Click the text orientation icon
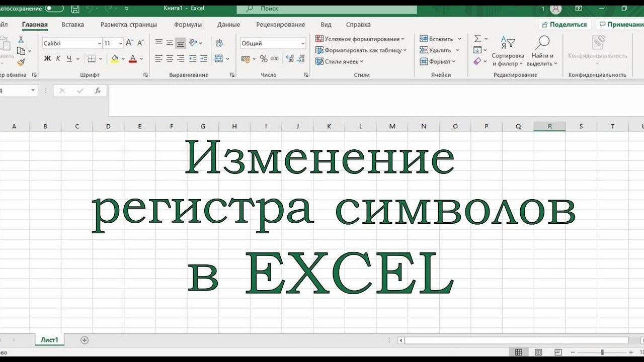 coord(193,43)
